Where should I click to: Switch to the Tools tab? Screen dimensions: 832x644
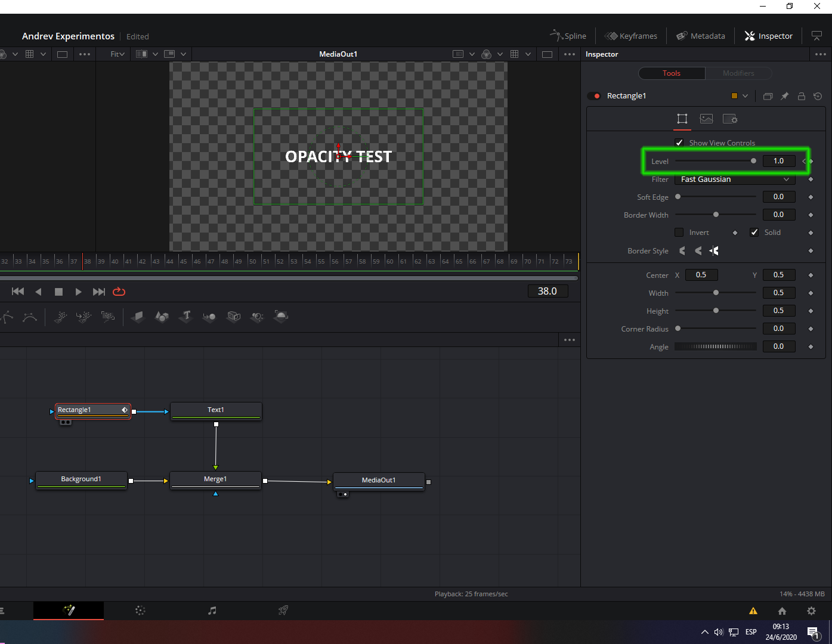pyautogui.click(x=672, y=73)
